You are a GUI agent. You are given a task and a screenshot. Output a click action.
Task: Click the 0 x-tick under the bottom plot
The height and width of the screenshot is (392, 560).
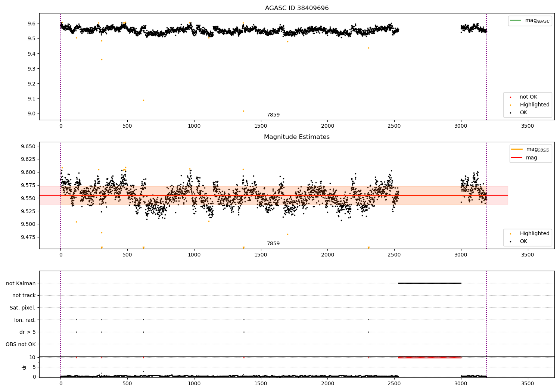point(60,383)
